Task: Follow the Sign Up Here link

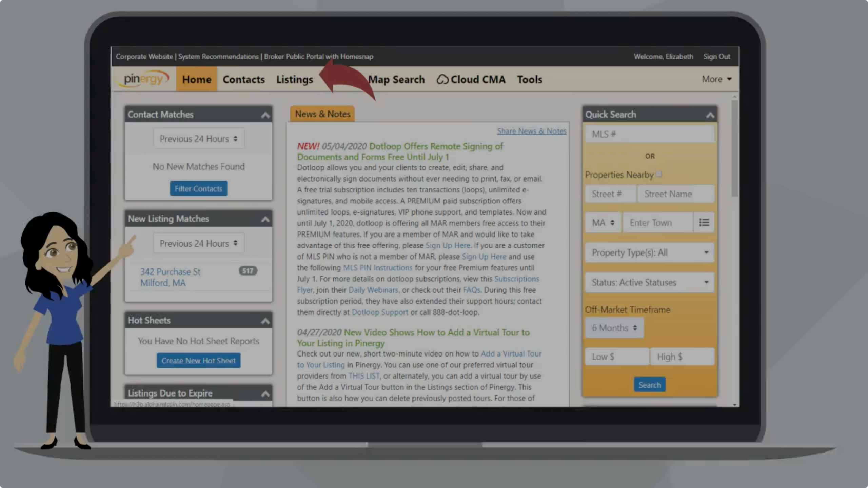Action: pyautogui.click(x=448, y=245)
